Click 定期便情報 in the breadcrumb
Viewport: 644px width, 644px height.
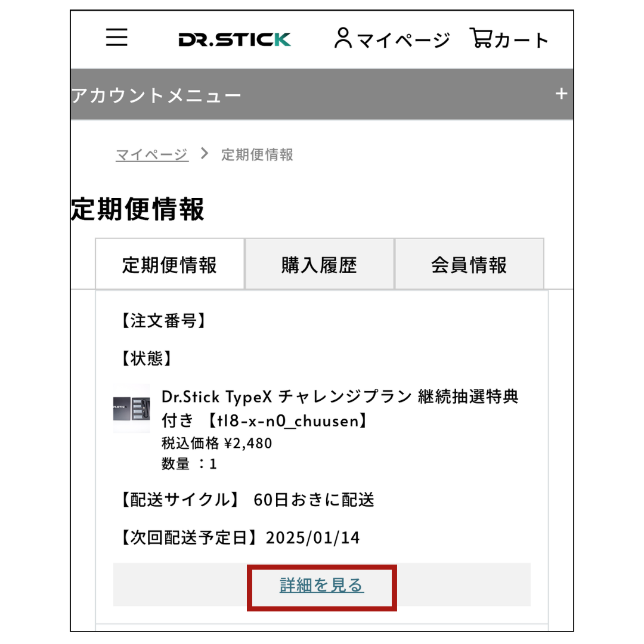click(257, 155)
